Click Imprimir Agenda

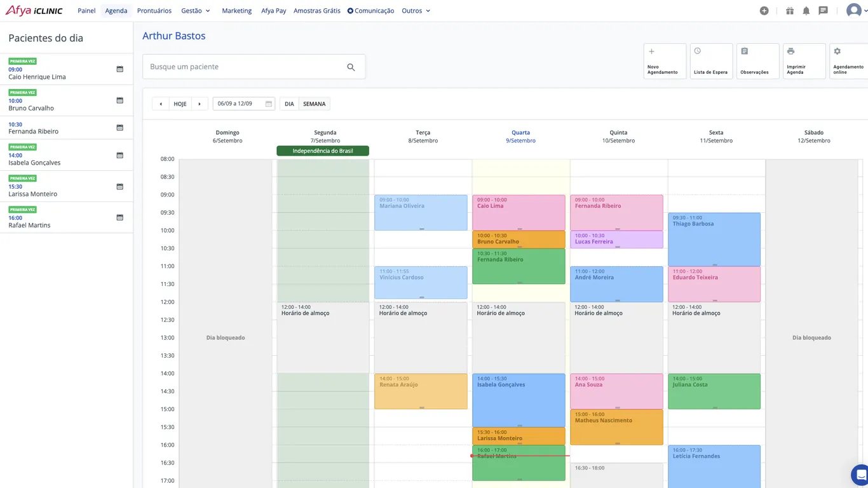[804, 61]
